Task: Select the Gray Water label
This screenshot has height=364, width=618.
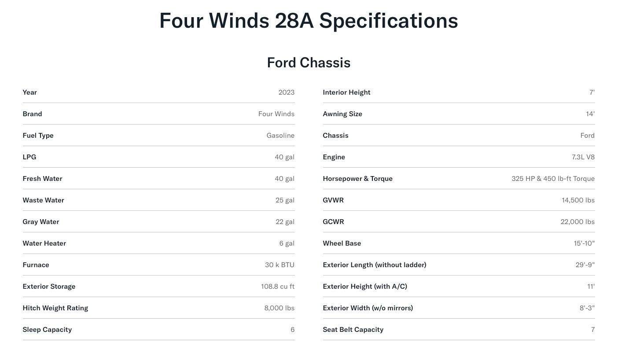Action: click(41, 222)
